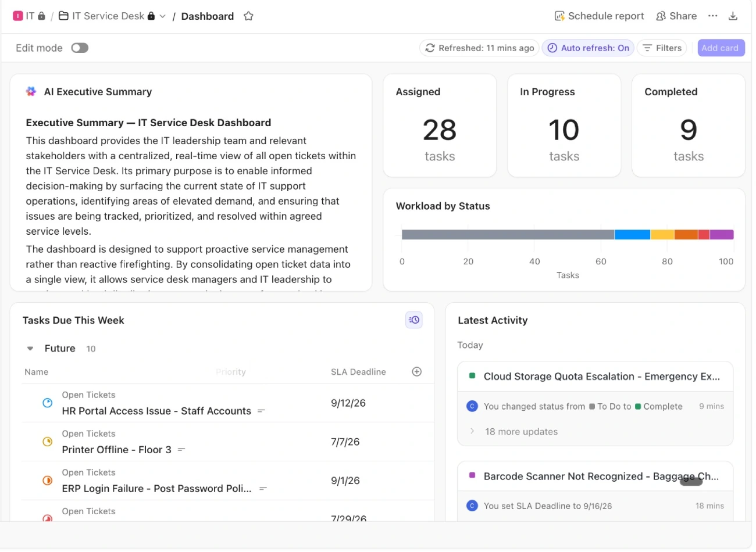Click the 'Open Tickets' label above Printer Offline
This screenshot has height=552, width=756.
pos(88,434)
